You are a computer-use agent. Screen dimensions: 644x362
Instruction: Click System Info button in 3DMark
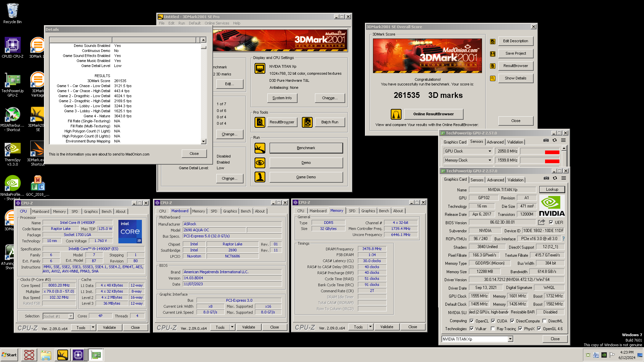[282, 98]
